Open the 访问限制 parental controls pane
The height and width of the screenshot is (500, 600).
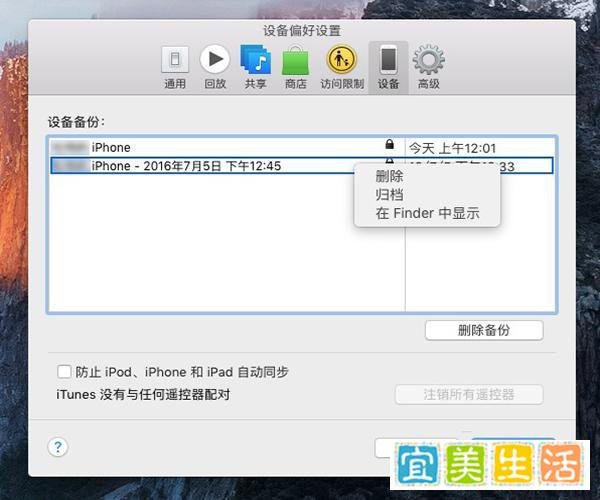pos(342,68)
